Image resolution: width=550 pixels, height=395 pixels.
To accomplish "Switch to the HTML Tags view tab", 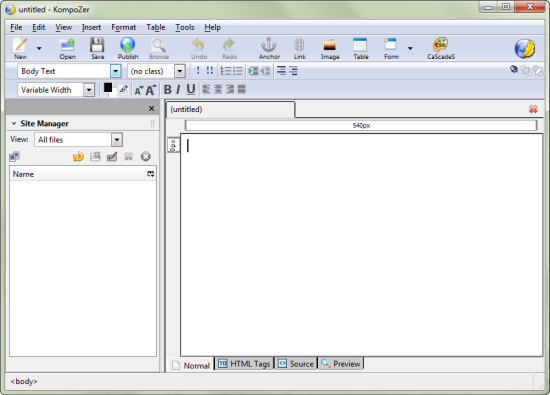I will point(244,364).
